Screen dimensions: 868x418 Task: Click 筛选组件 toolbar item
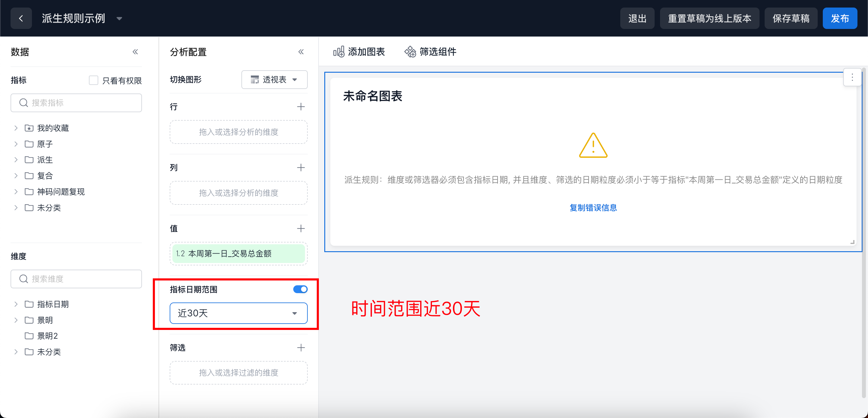point(430,52)
